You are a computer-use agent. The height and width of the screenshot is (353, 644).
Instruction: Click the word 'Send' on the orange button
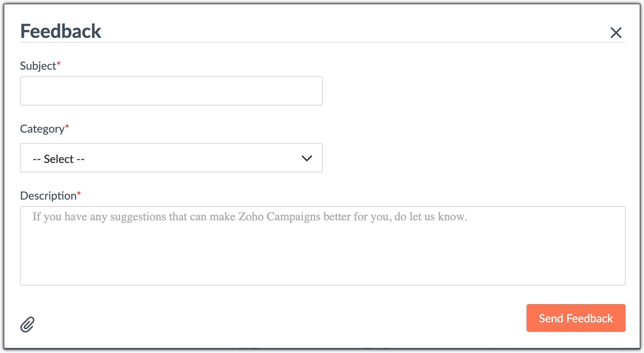point(551,318)
